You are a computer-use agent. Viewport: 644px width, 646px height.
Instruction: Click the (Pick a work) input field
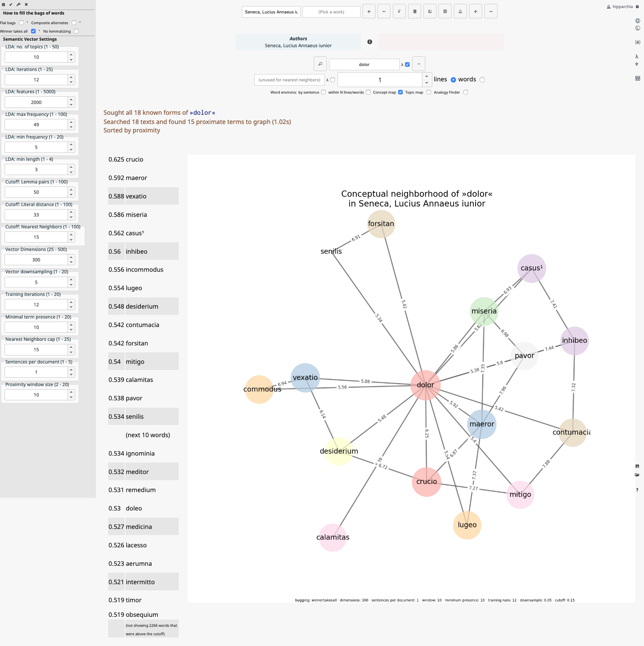coord(331,12)
